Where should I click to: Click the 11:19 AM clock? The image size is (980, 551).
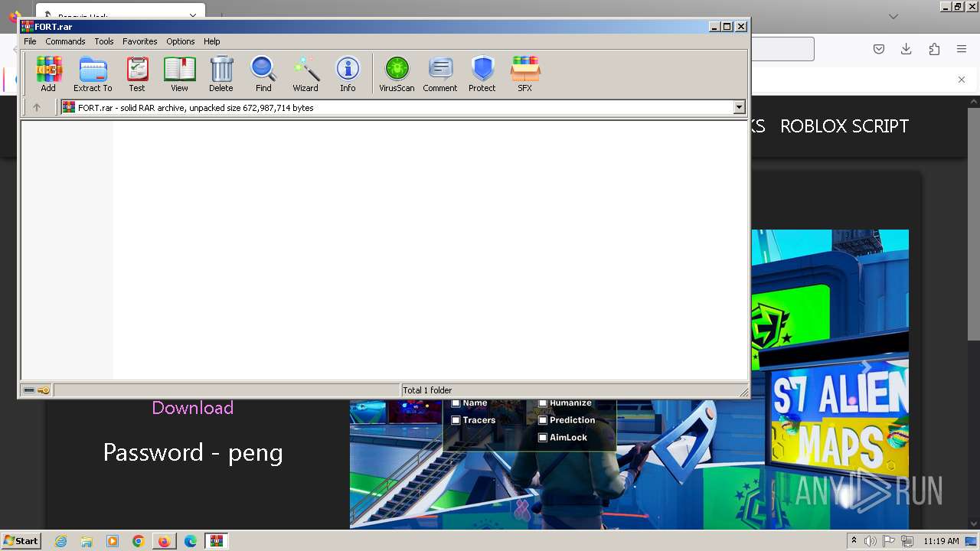941,541
